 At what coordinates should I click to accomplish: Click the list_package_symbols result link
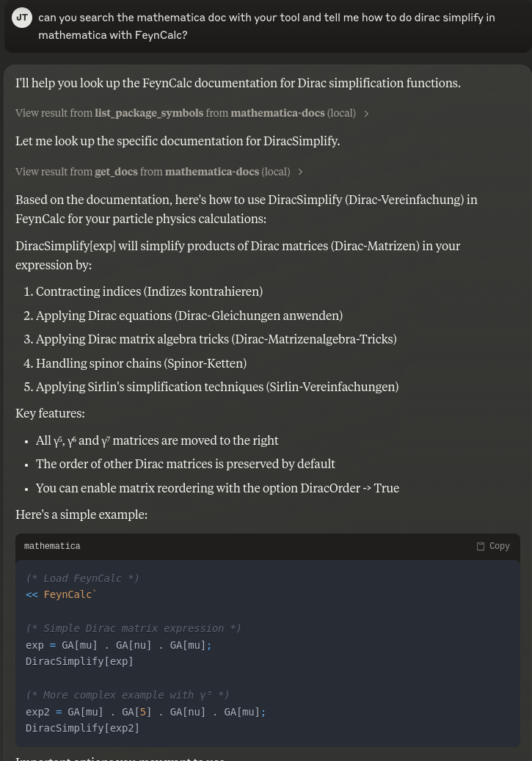click(x=149, y=113)
